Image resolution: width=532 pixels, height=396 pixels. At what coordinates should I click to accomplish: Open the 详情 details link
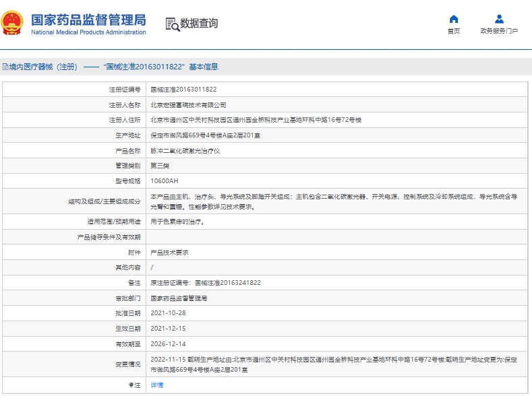point(156,385)
